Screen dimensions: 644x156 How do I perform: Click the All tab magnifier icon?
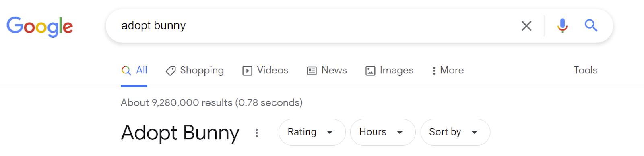point(126,71)
